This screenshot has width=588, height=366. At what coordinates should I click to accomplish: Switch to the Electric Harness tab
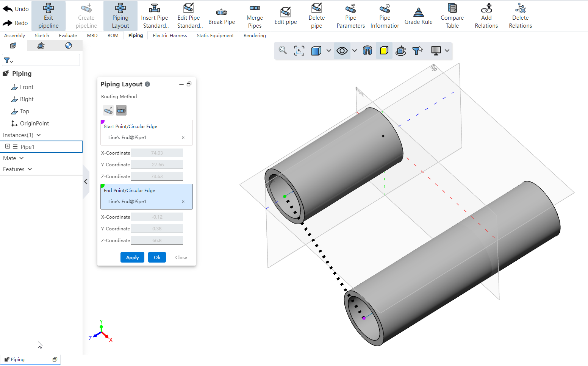pyautogui.click(x=169, y=35)
